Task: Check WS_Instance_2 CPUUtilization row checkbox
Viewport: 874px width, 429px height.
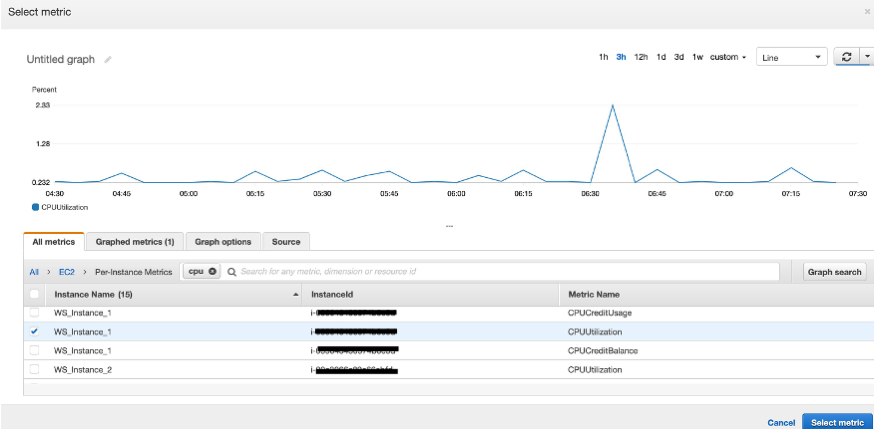Action: [34, 369]
